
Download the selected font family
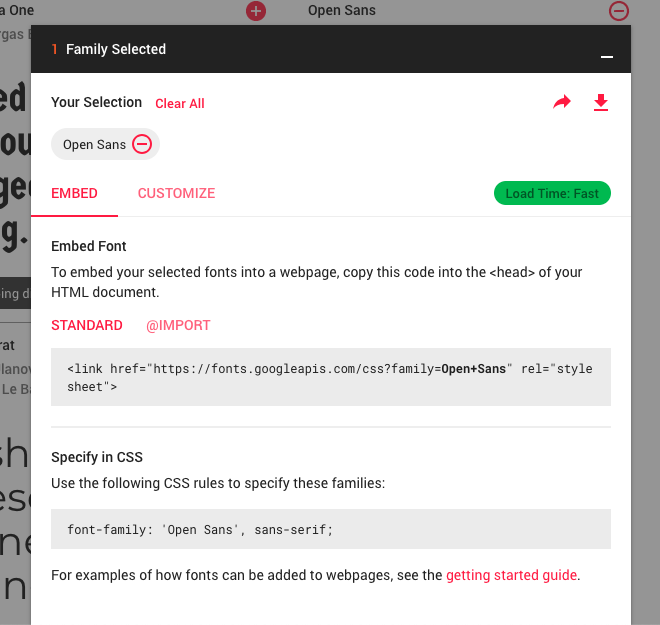point(601,102)
